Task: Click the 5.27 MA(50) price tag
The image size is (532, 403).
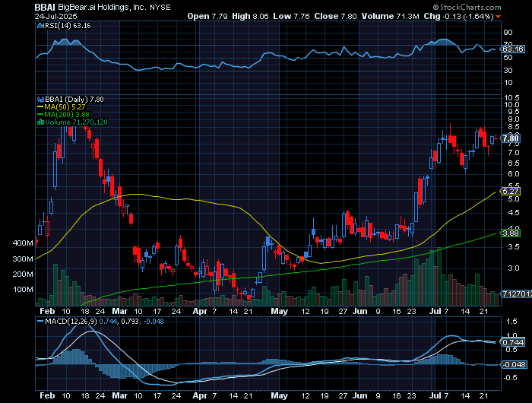Action: [x=511, y=191]
